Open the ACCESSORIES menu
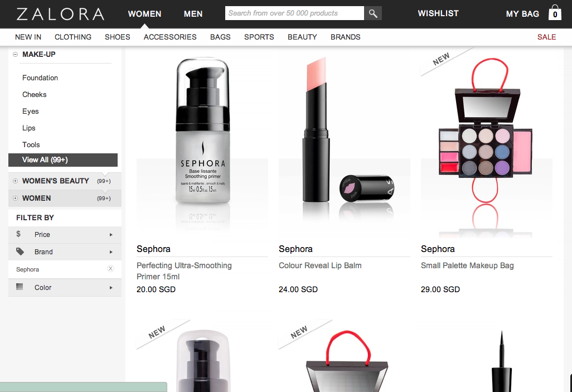Image resolution: width=572 pixels, height=392 pixels. pyautogui.click(x=170, y=37)
